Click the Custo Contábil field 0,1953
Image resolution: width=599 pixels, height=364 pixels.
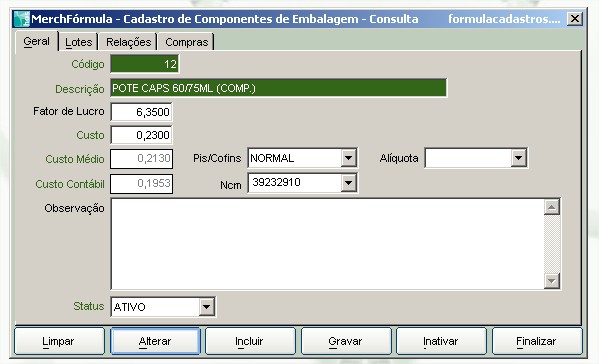pos(141,184)
